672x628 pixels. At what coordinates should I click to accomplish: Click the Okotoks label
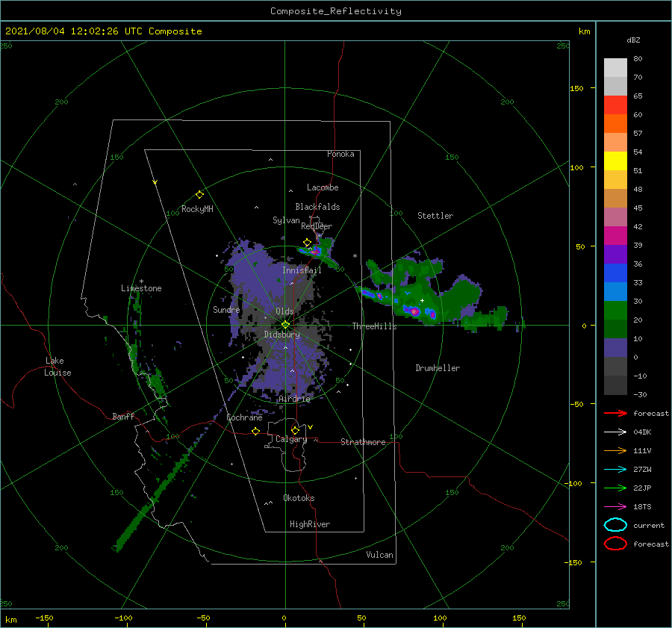pos(299,498)
